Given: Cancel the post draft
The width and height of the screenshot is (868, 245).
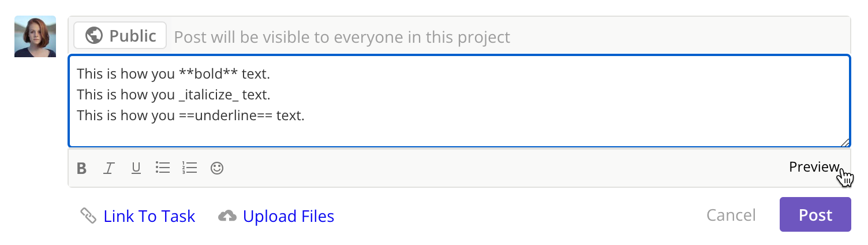Looking at the screenshot, I should pos(731,215).
